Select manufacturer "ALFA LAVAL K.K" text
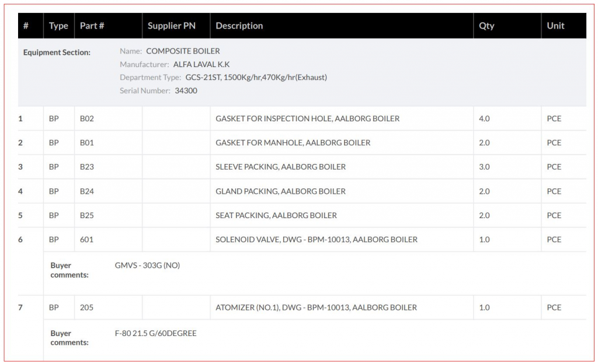The width and height of the screenshot is (598, 364). pos(201,64)
